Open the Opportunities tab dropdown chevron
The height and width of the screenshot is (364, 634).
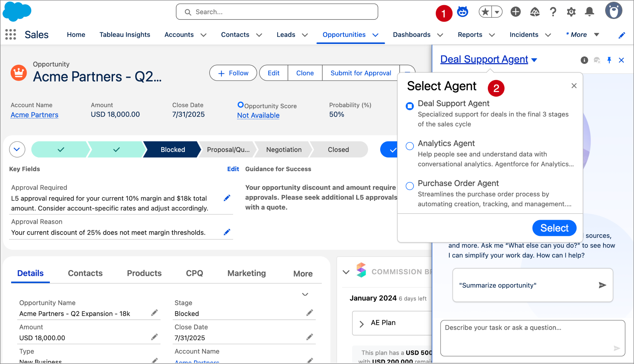tap(375, 35)
